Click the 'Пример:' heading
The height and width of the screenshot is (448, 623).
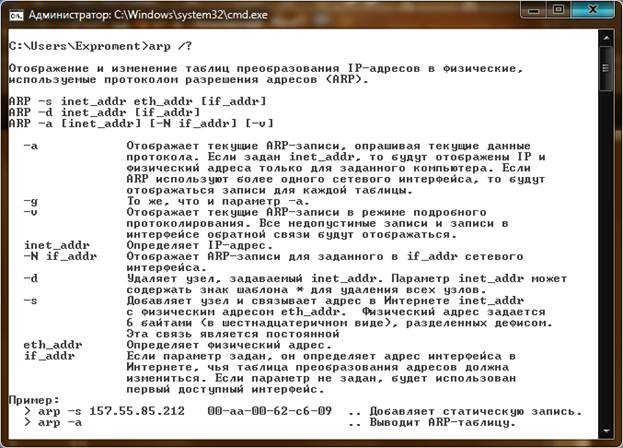pyautogui.click(x=34, y=400)
